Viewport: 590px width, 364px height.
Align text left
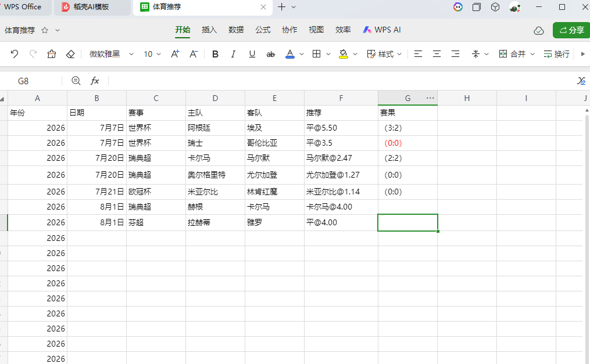click(418, 54)
